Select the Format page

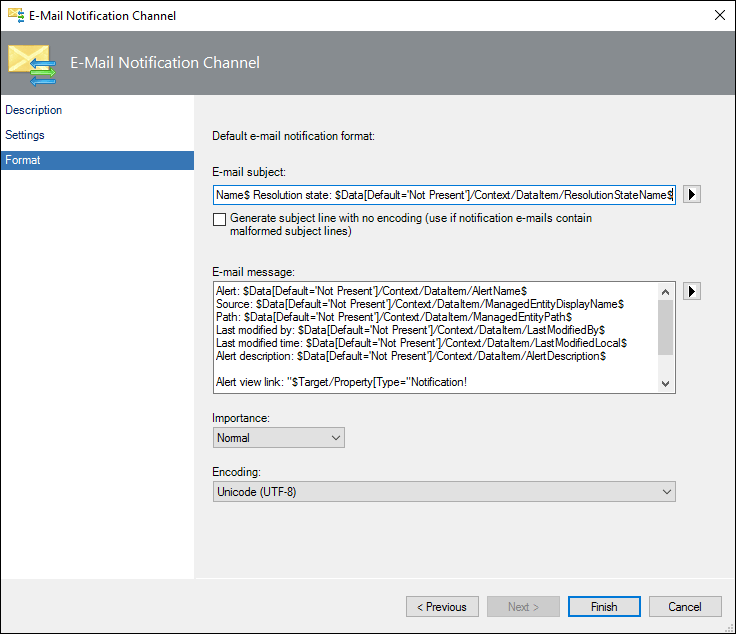(x=97, y=160)
